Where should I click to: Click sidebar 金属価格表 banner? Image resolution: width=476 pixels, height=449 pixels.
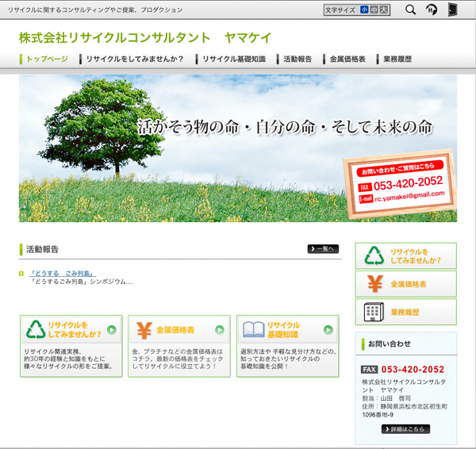pos(406,284)
